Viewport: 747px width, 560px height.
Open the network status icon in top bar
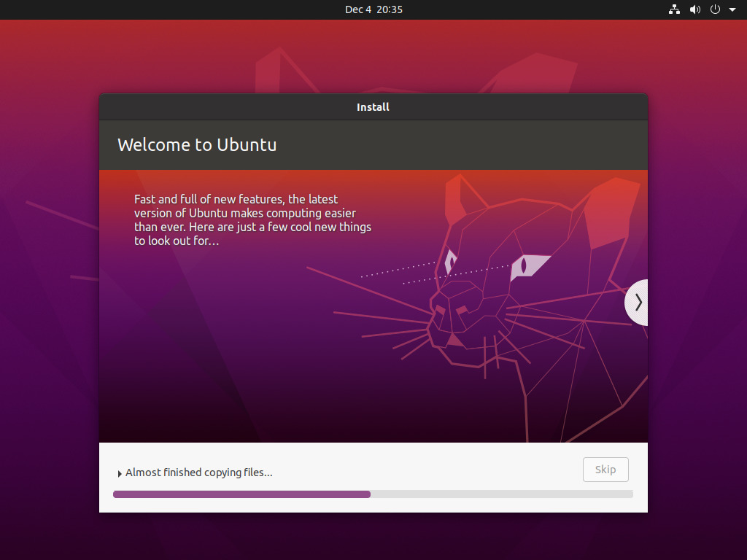[x=674, y=9]
